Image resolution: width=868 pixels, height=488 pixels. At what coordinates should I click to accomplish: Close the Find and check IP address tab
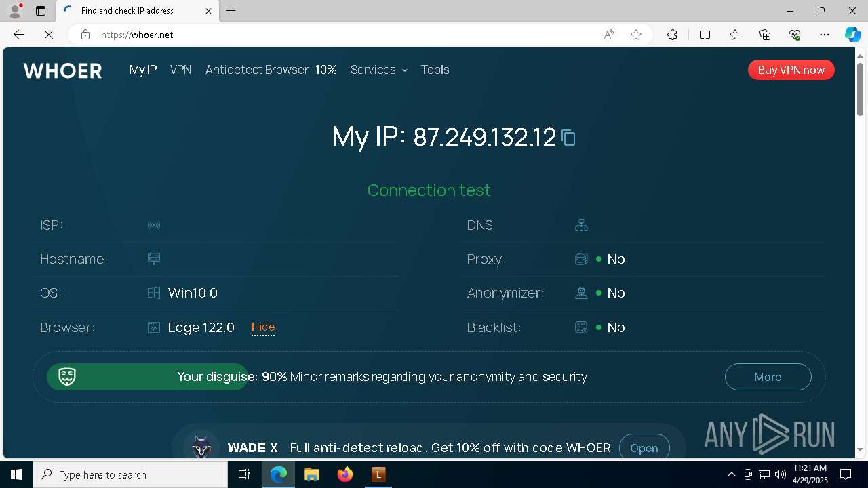(x=209, y=11)
